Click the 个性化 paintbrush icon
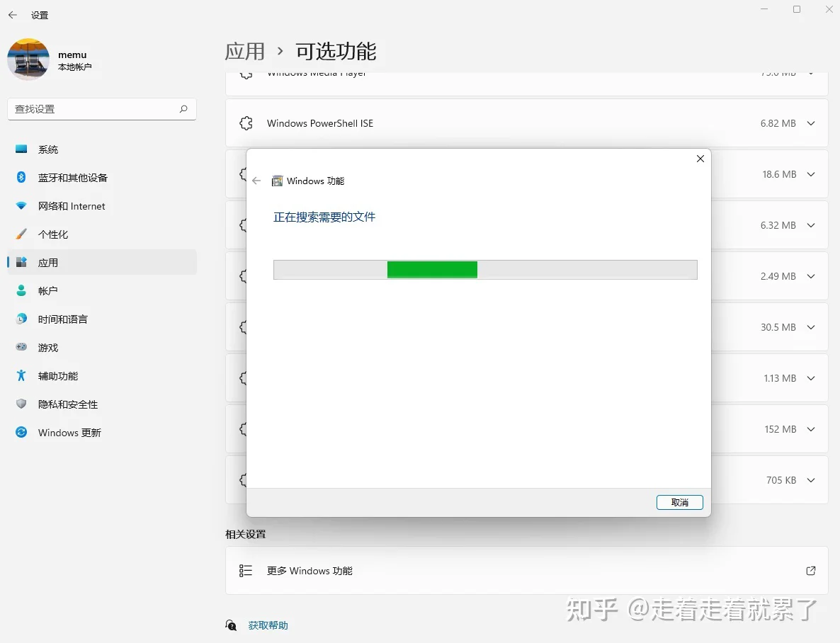The width and height of the screenshot is (840, 643). pyautogui.click(x=21, y=234)
